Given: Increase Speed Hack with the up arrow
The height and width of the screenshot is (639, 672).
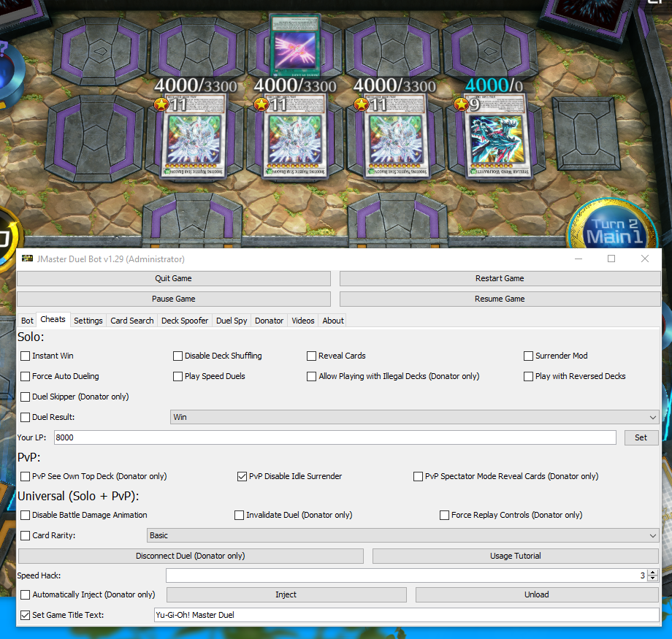Looking at the screenshot, I should click(x=653, y=573).
